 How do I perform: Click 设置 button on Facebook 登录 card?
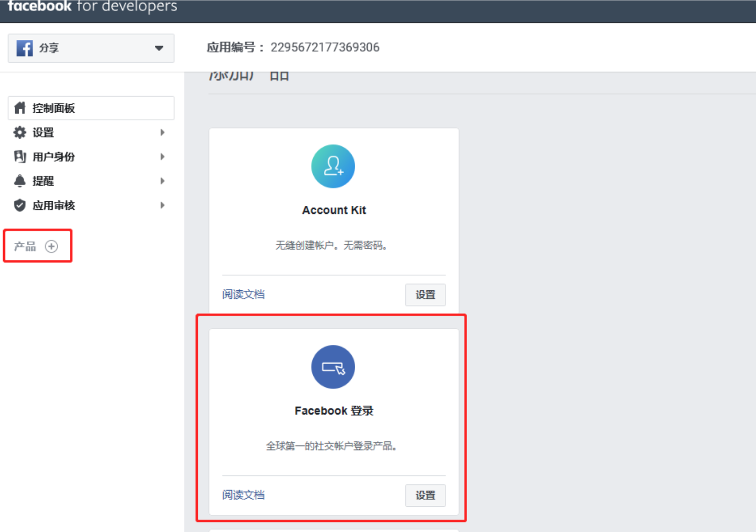click(425, 496)
